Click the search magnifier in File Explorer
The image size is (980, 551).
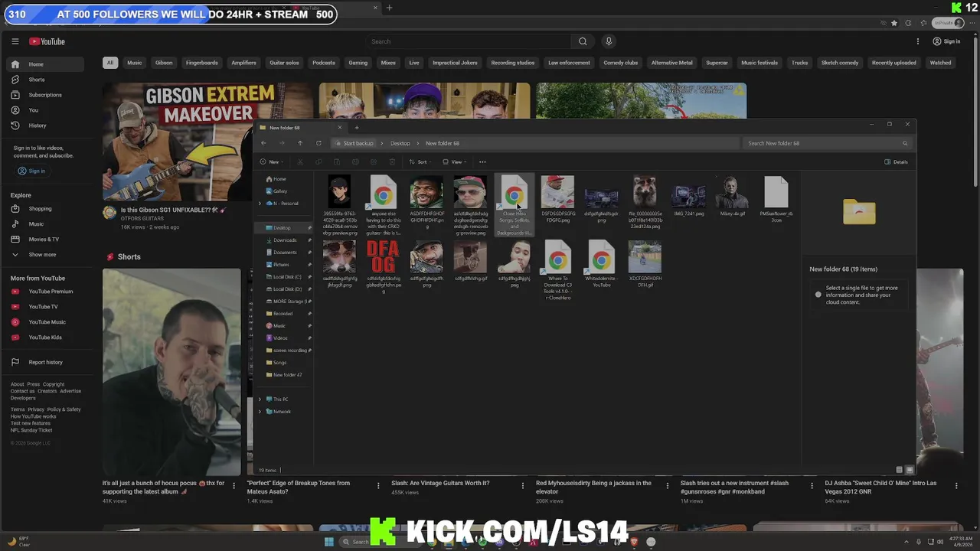pos(905,143)
